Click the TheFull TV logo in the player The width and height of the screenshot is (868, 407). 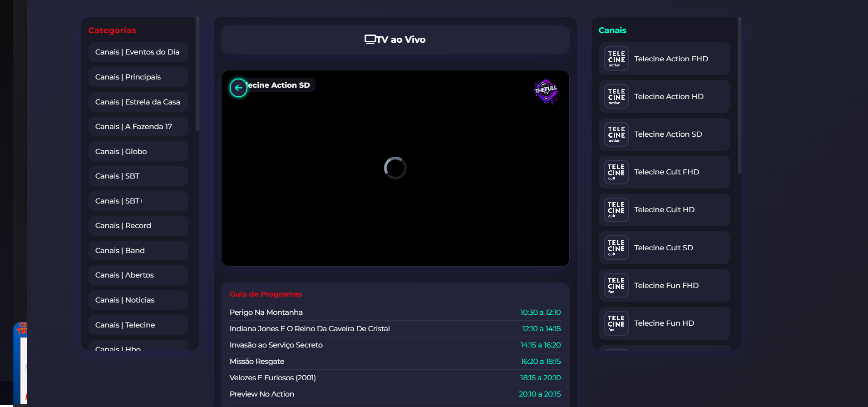[546, 91]
